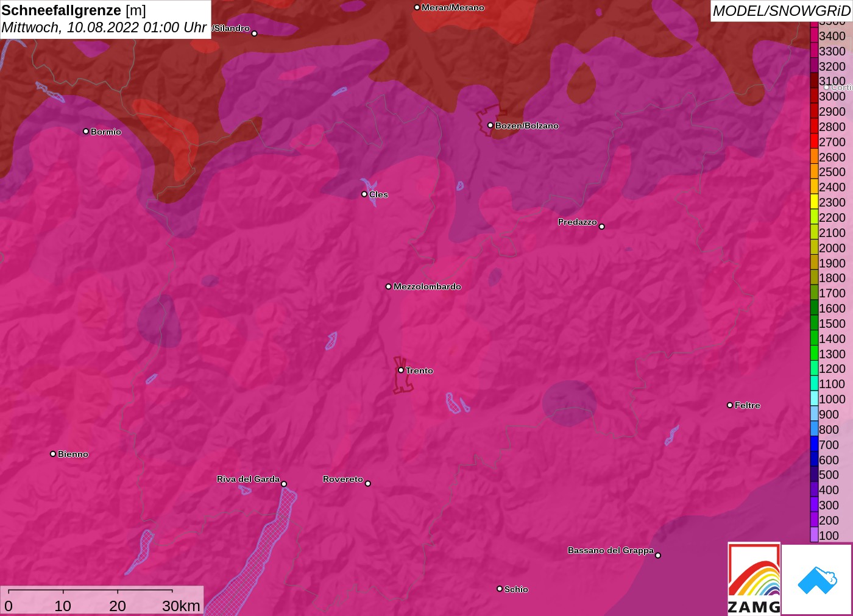Click the "30km" scale bar label
This screenshot has height=616, width=853.
pos(181,606)
